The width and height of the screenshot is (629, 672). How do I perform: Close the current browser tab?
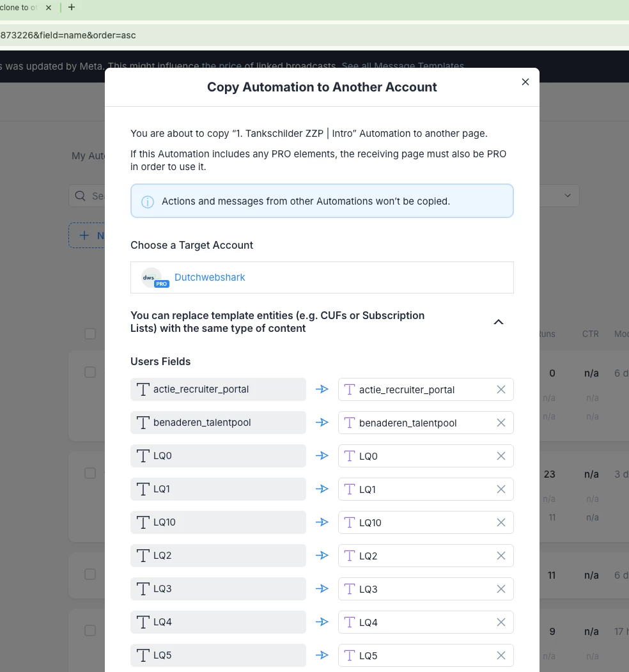pyautogui.click(x=49, y=8)
